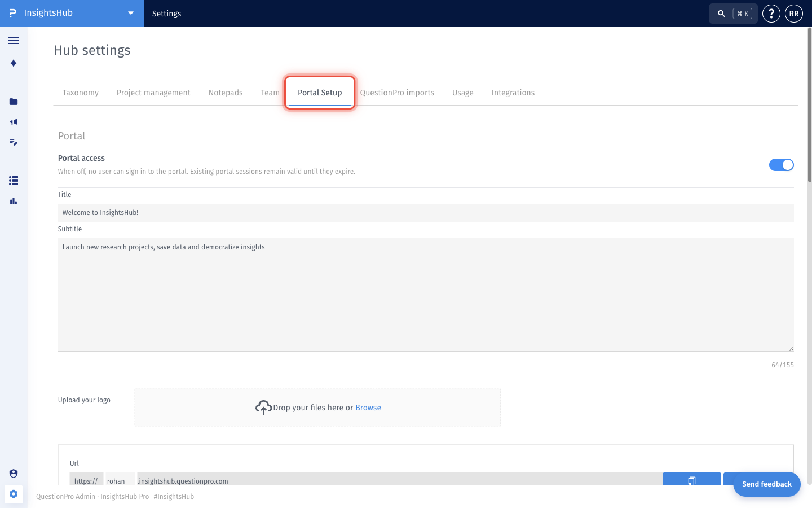Click the sparkle AI icon in sidebar
812x508 pixels.
coord(14,63)
